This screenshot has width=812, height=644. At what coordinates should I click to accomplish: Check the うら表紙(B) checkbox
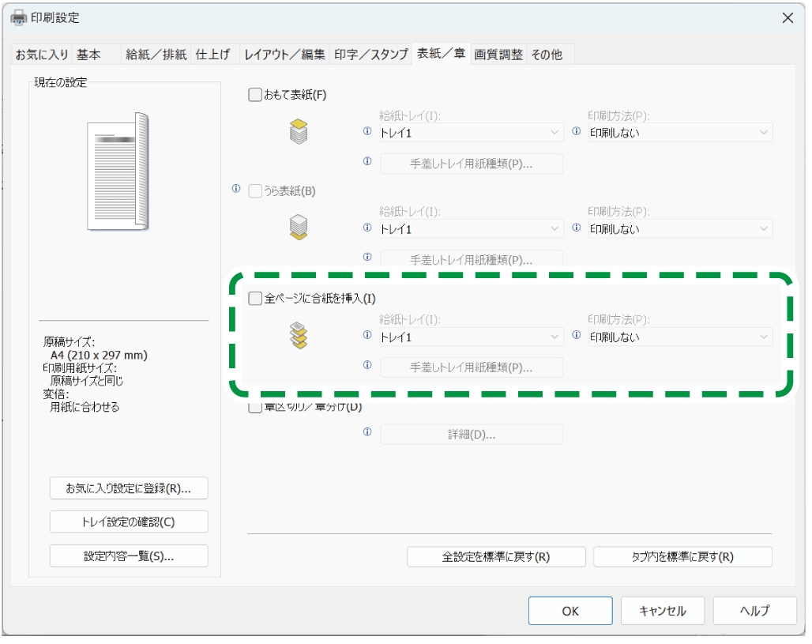(254, 191)
